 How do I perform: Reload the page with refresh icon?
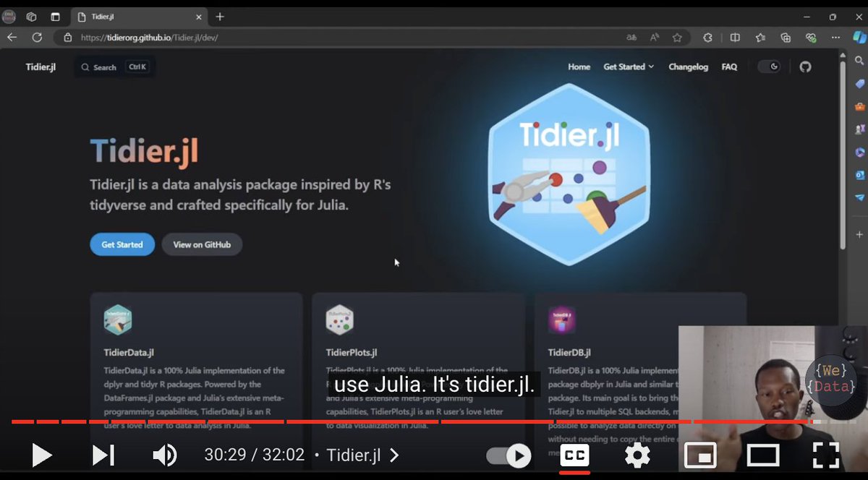[37, 38]
